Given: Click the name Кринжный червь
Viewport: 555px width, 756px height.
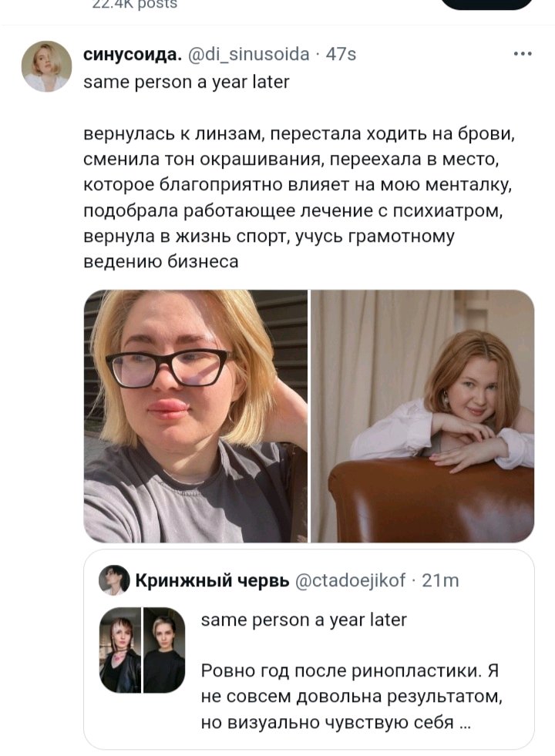Looking at the screenshot, I should coord(212,580).
